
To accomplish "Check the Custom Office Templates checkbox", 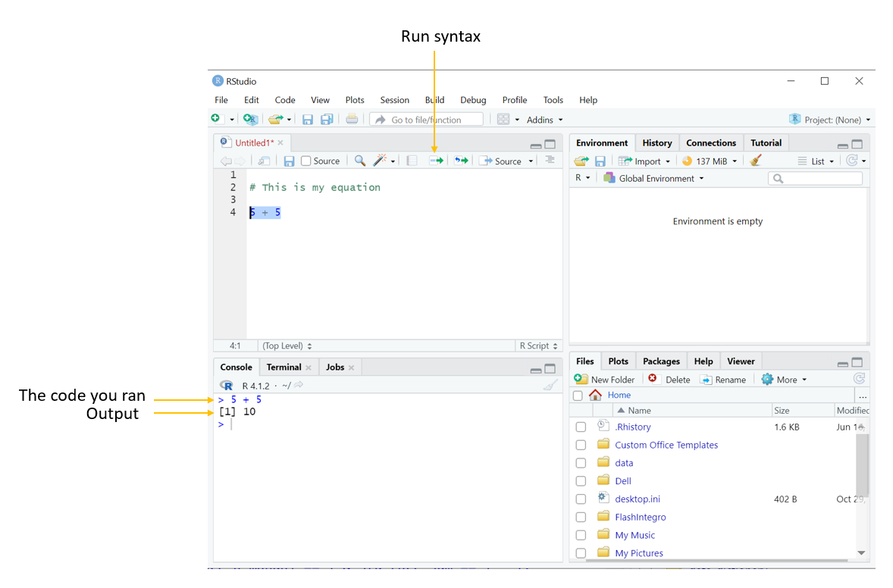I will 581,445.
